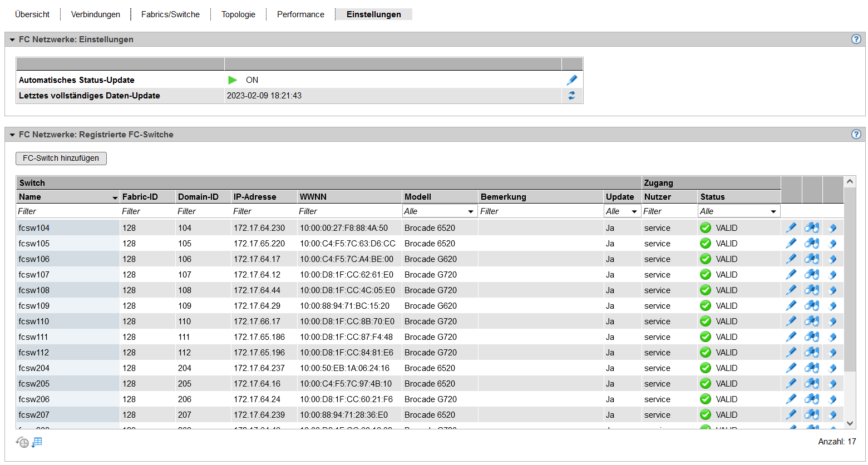Click the eraser icon in the fcsw205 row
The width and height of the screenshot is (868, 465).
pos(832,384)
